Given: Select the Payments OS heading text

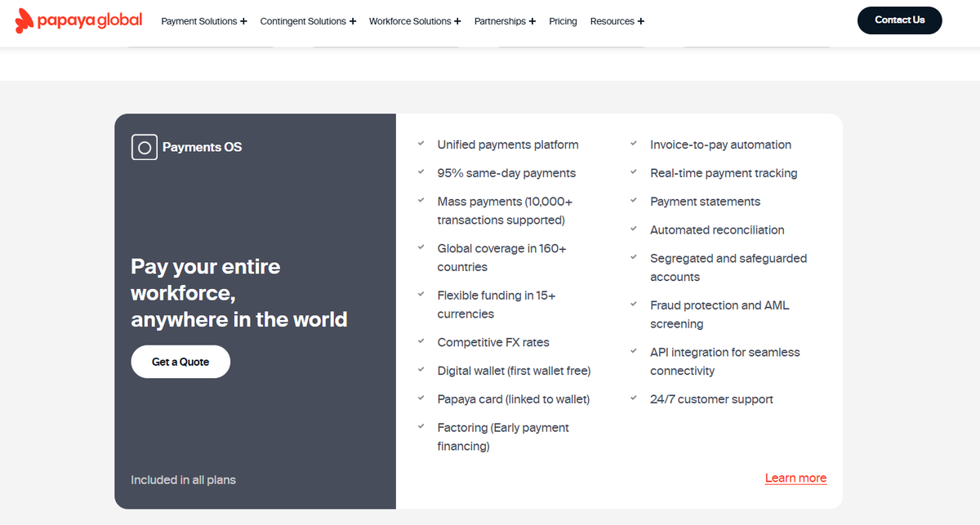Looking at the screenshot, I should pyautogui.click(x=202, y=148).
